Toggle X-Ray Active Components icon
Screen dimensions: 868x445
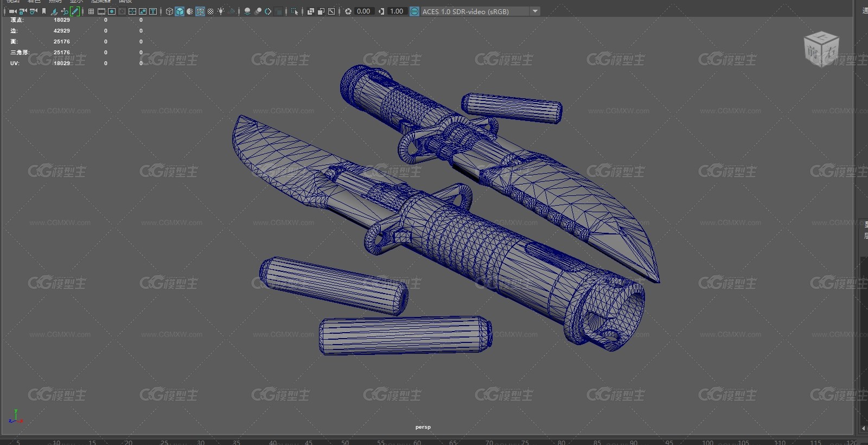(x=321, y=11)
